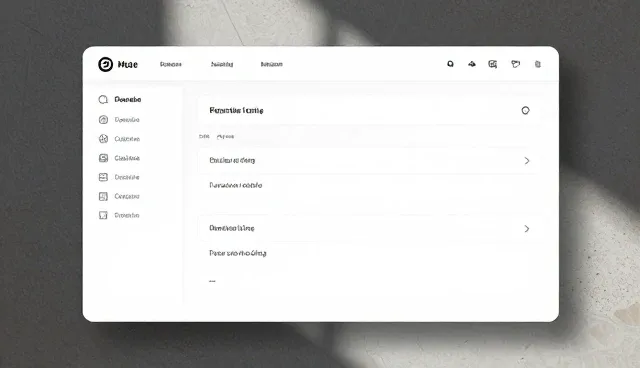Click the bold title text of the main panel
640x368 pixels.
pos(236,110)
